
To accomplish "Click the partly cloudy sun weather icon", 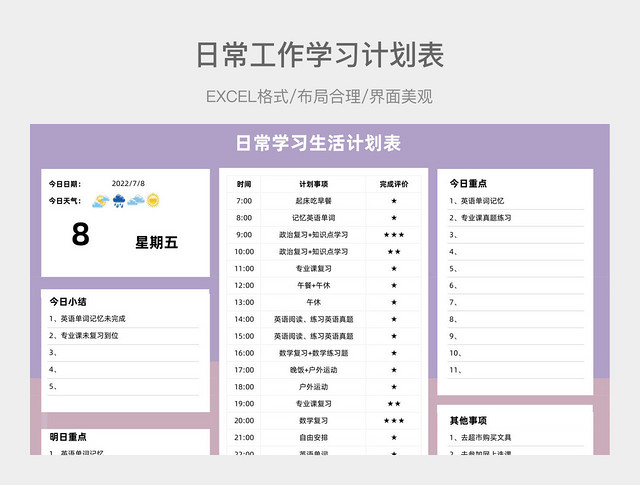I will click(x=100, y=201).
